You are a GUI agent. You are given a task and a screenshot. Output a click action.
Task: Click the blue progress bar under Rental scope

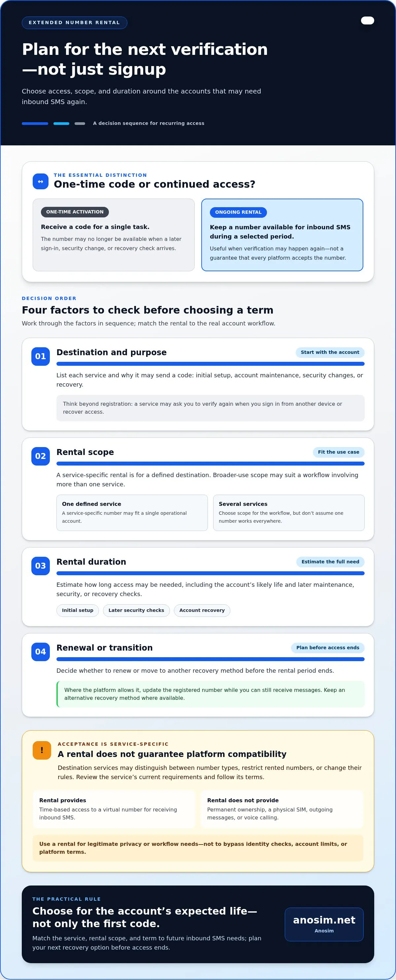(x=211, y=463)
